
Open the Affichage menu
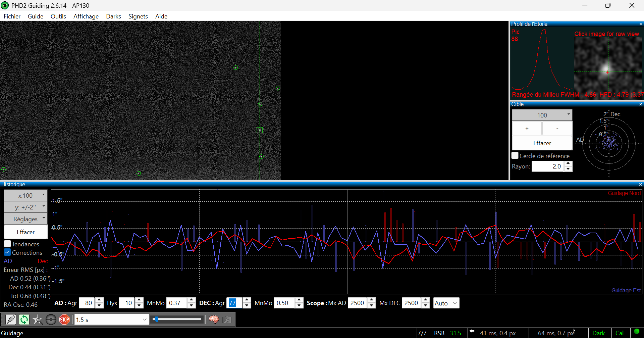(x=86, y=16)
